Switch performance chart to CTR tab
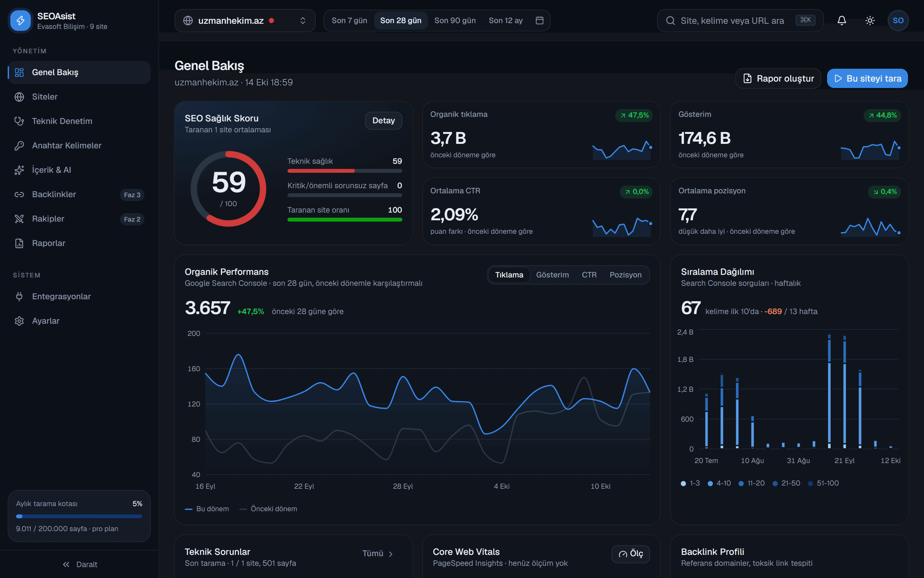 click(589, 275)
